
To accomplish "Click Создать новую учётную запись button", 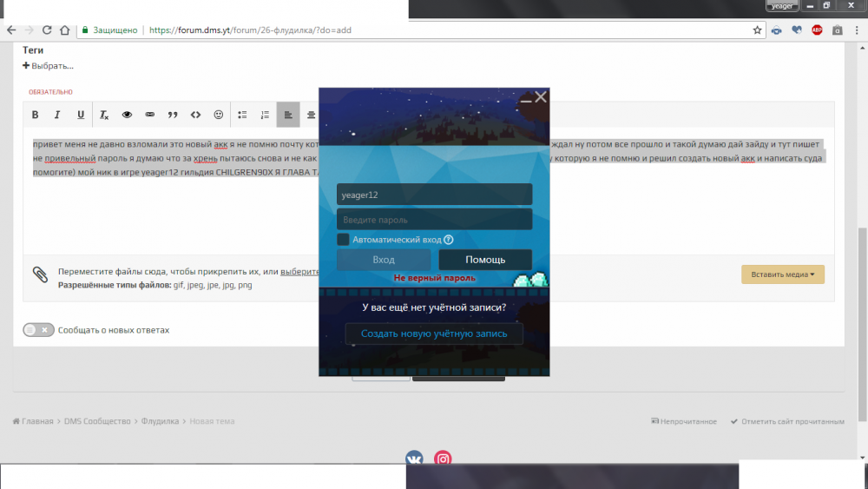I will [434, 334].
